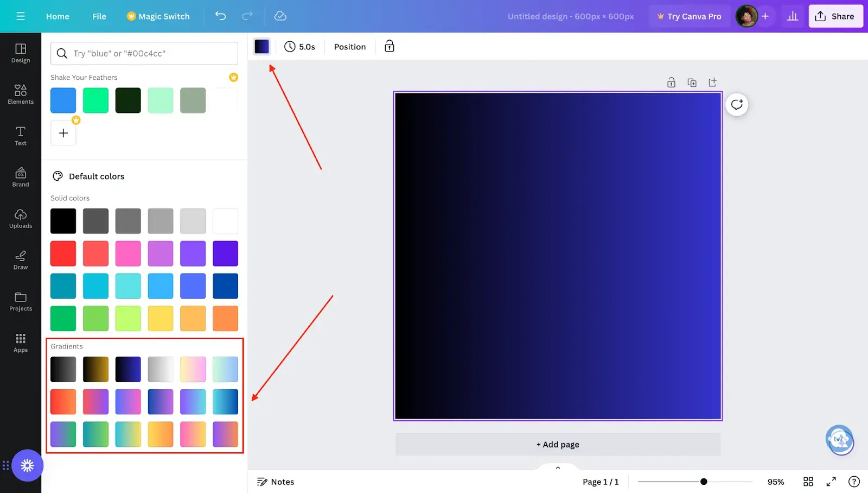Enter fullscreen present mode
The width and height of the screenshot is (868, 493).
pos(831,482)
